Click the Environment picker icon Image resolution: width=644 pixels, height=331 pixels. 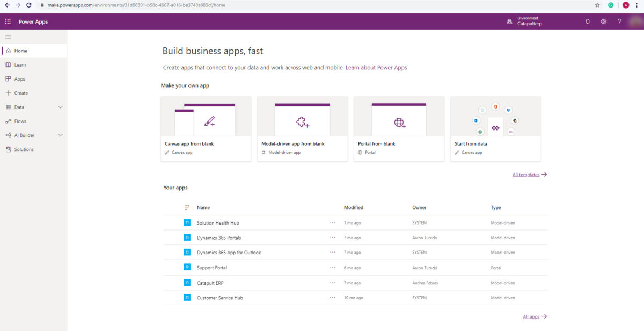tap(509, 21)
